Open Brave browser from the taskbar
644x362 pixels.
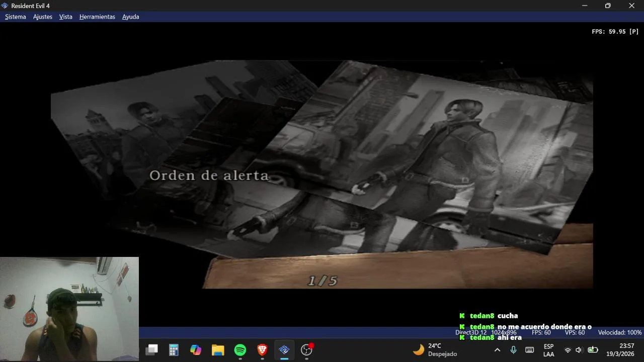[x=262, y=349]
